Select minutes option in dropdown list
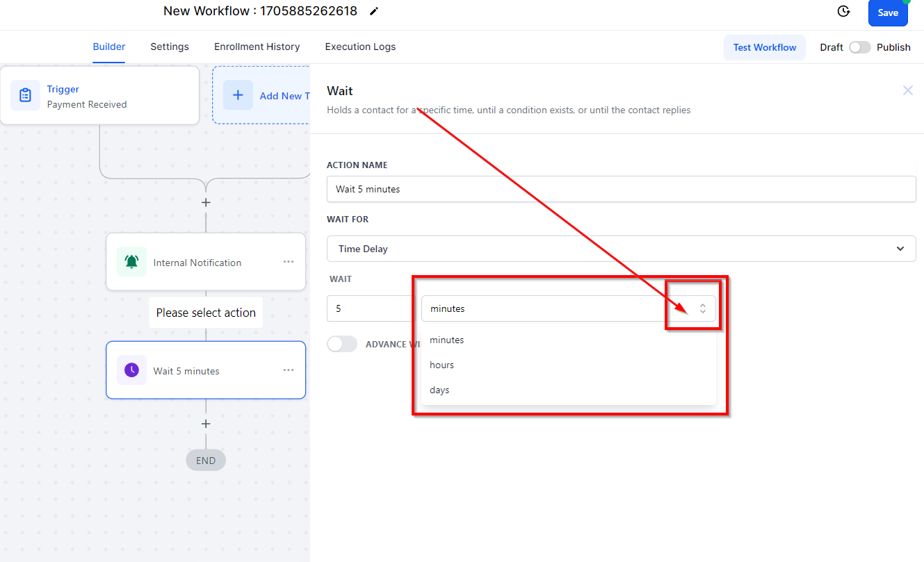 (x=569, y=340)
